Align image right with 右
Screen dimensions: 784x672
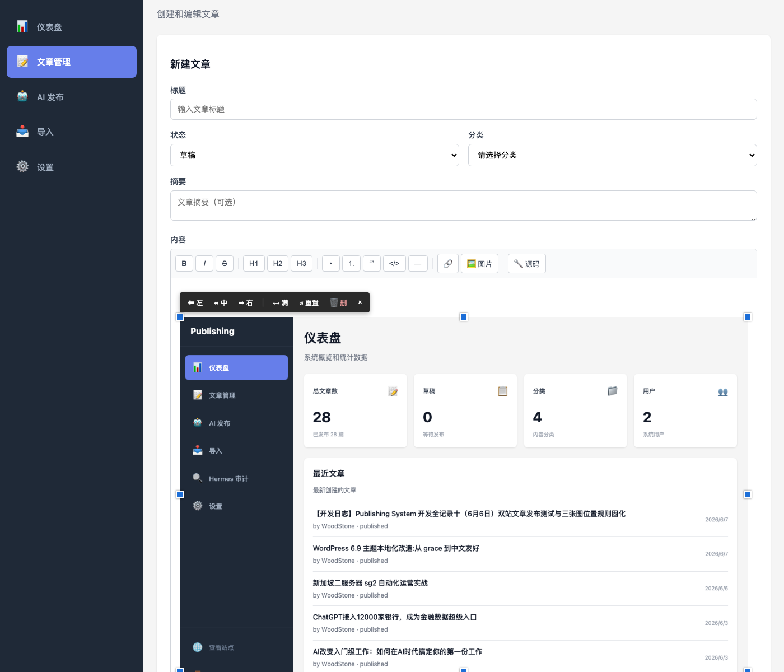click(245, 302)
